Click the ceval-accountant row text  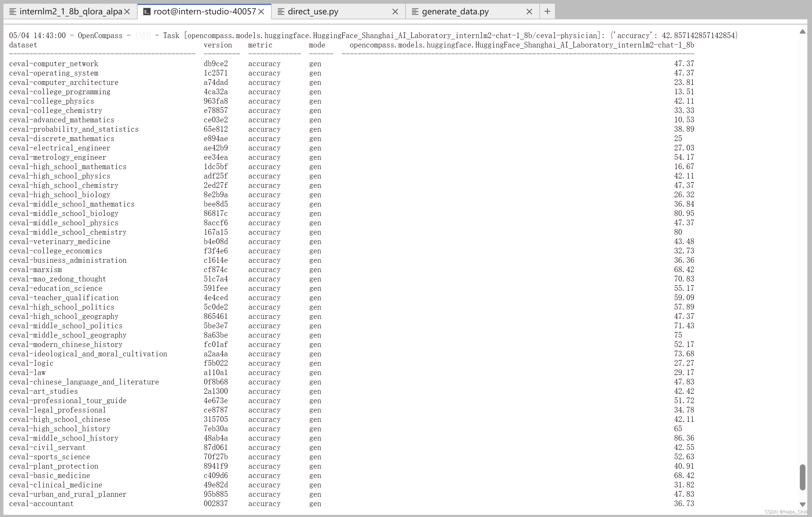[41, 503]
